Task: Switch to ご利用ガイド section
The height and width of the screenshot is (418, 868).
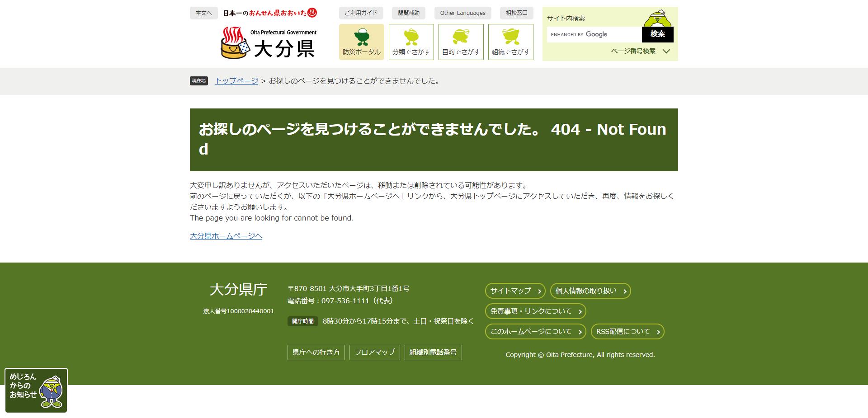Action: click(361, 13)
